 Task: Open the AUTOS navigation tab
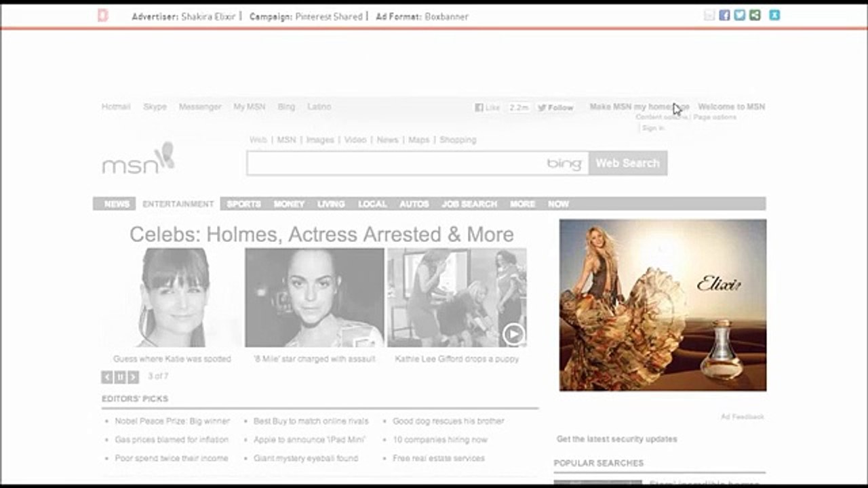click(x=414, y=204)
